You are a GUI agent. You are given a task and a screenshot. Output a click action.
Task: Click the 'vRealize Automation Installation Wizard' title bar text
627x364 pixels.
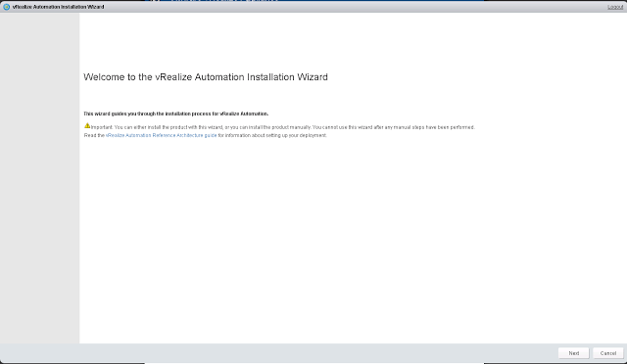[x=59, y=7]
